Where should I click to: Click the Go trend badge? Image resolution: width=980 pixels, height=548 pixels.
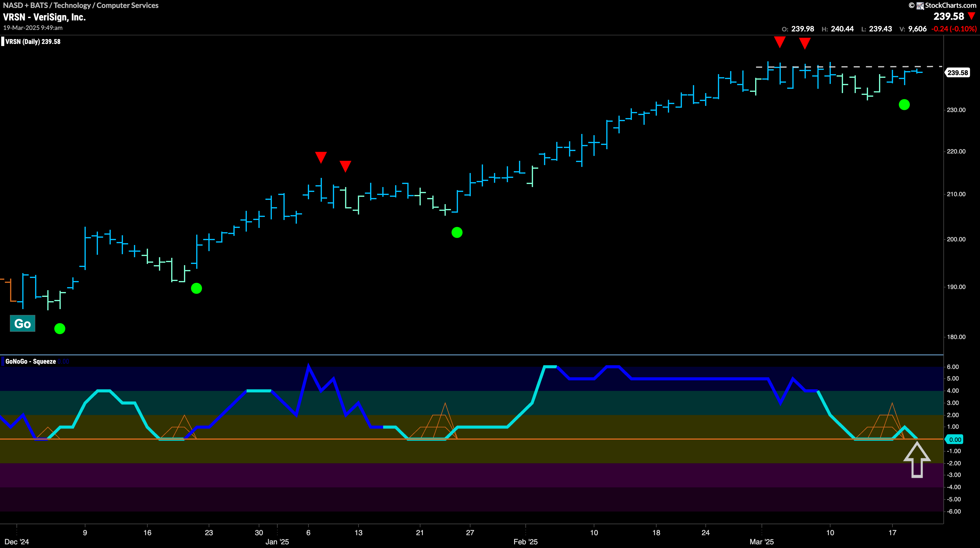tap(23, 323)
